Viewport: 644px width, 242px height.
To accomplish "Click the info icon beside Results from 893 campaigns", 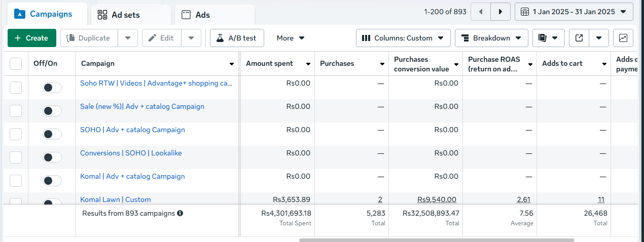I will [x=180, y=213].
